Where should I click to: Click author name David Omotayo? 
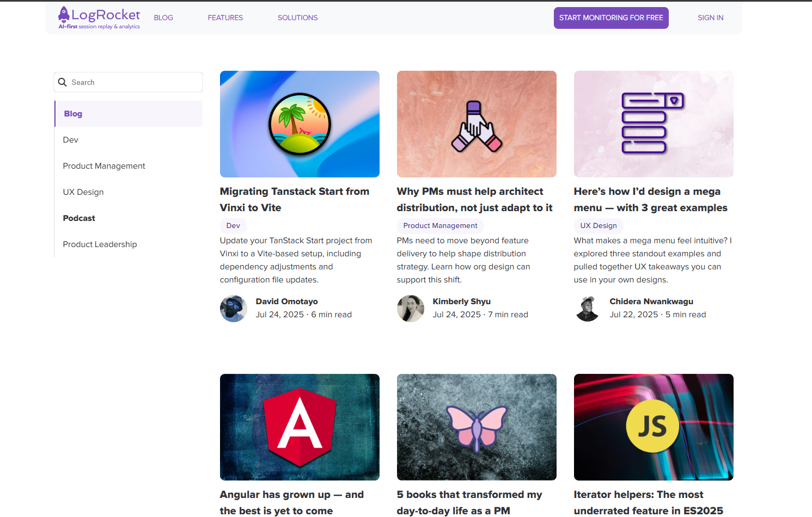point(287,301)
